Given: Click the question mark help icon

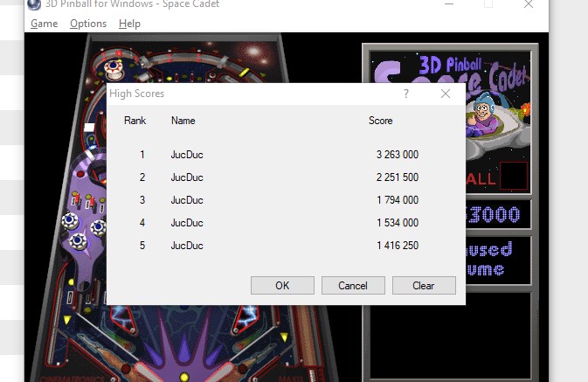Looking at the screenshot, I should click(x=406, y=94).
